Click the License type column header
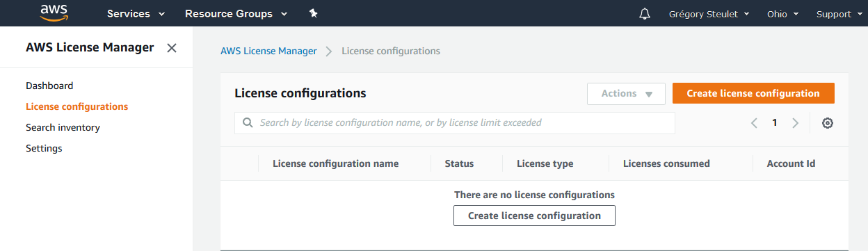This screenshot has width=868, height=251. (545, 163)
